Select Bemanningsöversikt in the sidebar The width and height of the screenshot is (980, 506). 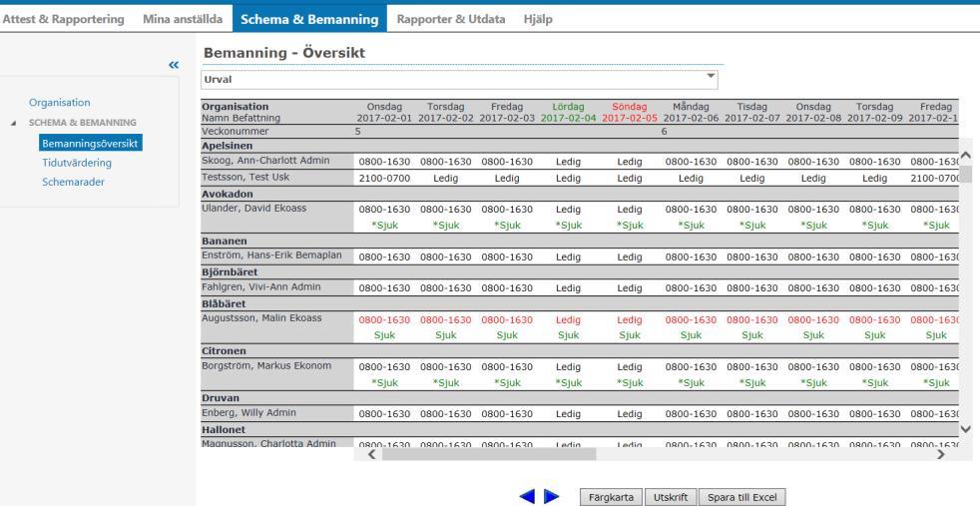(91, 143)
